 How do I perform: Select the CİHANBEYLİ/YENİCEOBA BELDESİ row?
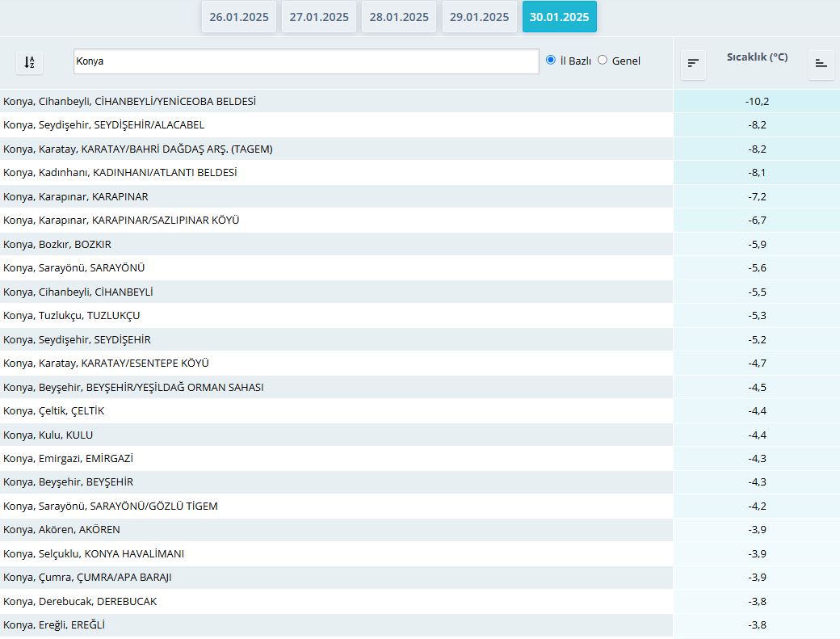click(129, 101)
